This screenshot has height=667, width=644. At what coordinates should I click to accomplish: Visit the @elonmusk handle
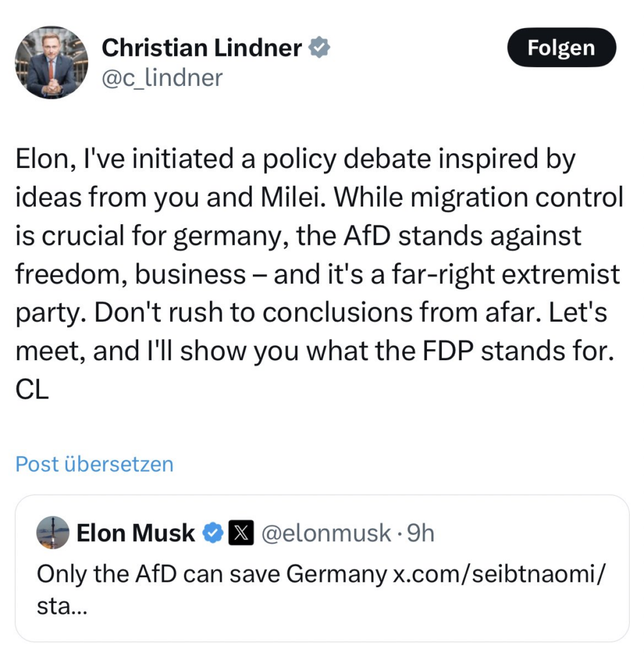pos(326,533)
